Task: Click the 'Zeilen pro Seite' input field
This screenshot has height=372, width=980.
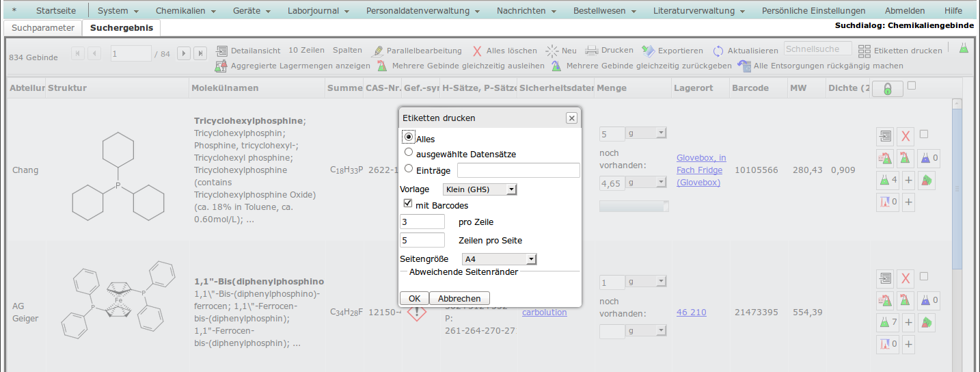Action: click(x=422, y=240)
